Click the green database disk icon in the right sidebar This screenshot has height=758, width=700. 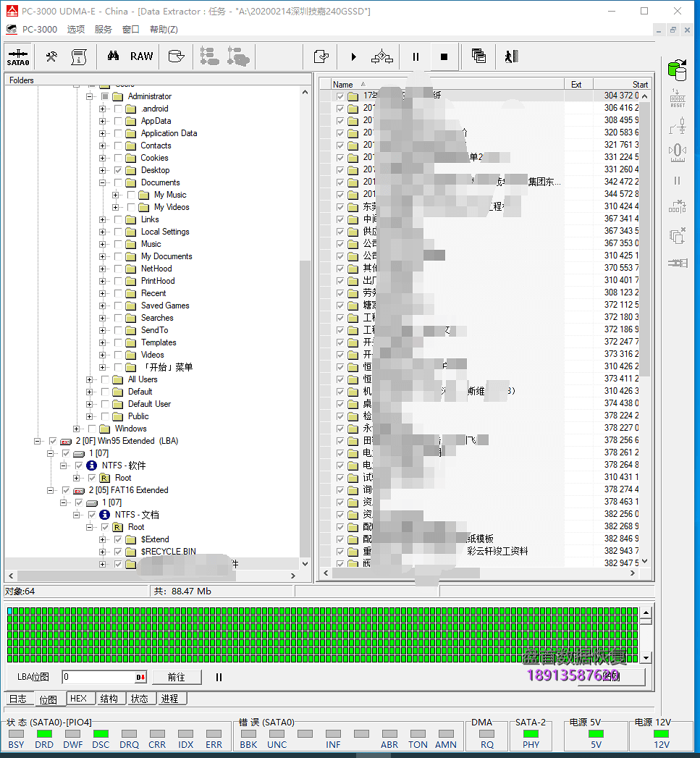(x=678, y=70)
